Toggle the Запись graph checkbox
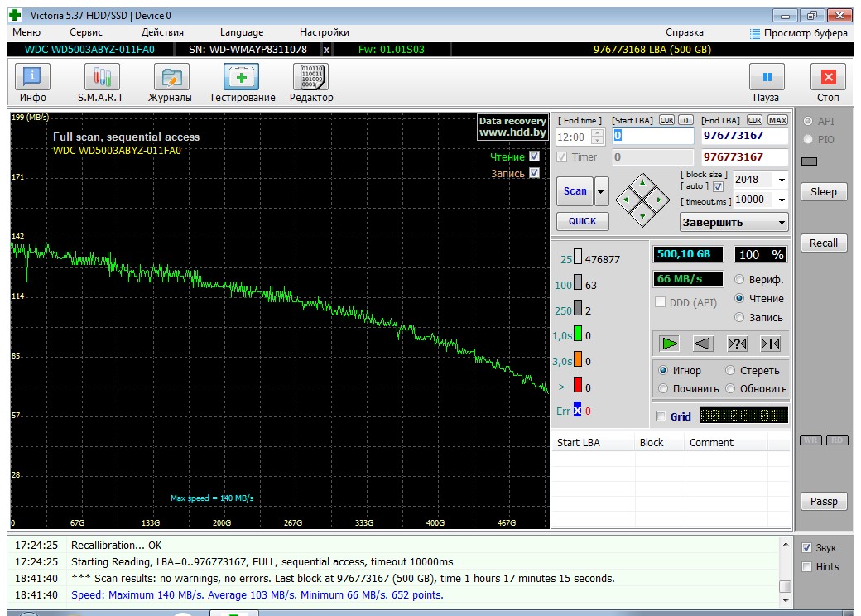Viewport: 861px width, 616px height. pyautogui.click(x=534, y=173)
